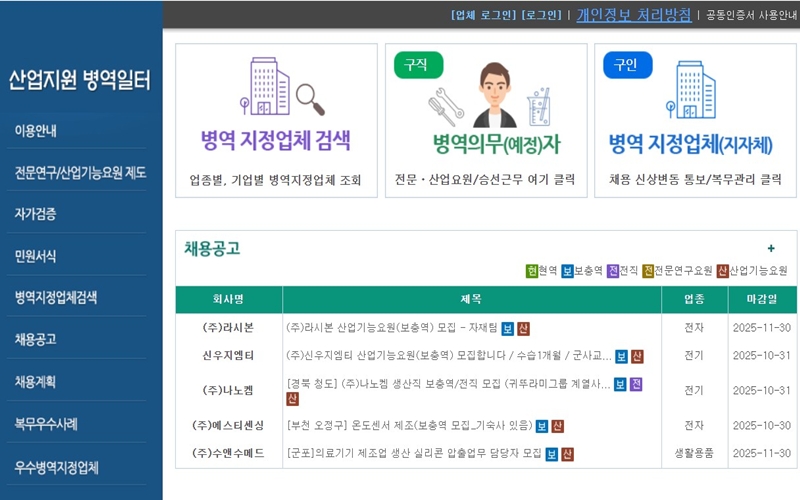Open posting (주)신우지엠티 산업기능요원 모집합니다
The image size is (800, 500).
448,355
